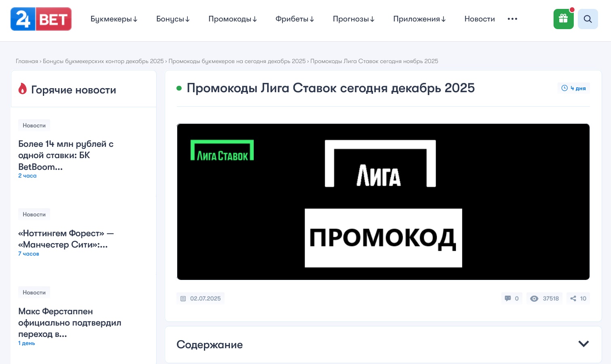This screenshot has height=364, width=611.
Task: Open the site search magnifier icon
Action: [588, 19]
